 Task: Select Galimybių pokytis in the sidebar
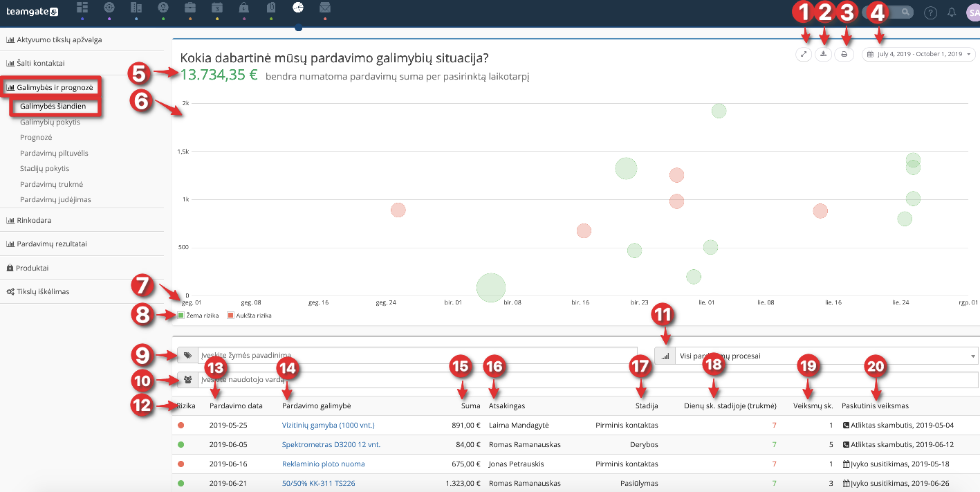pos(50,122)
